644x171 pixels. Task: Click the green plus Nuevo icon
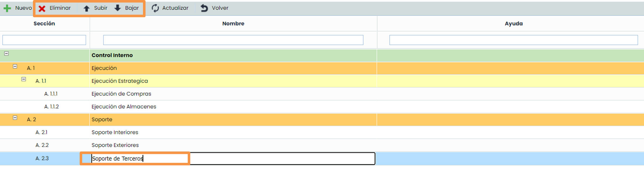[x=7, y=8]
